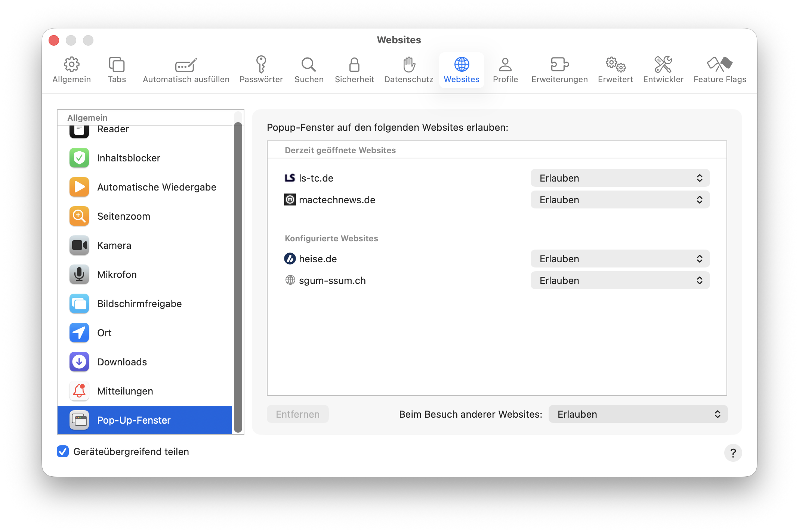The image size is (799, 532).
Task: Open the Downloads sidebar entry
Action: point(121,362)
